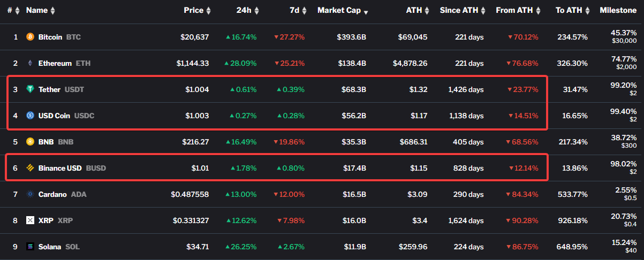Click Bitcoin 7d change 27.27%

[289, 37]
